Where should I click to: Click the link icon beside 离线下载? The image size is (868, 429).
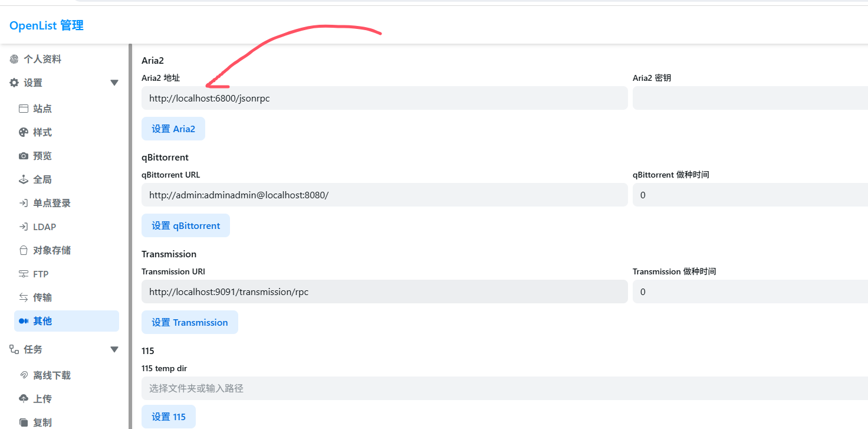[x=24, y=375]
